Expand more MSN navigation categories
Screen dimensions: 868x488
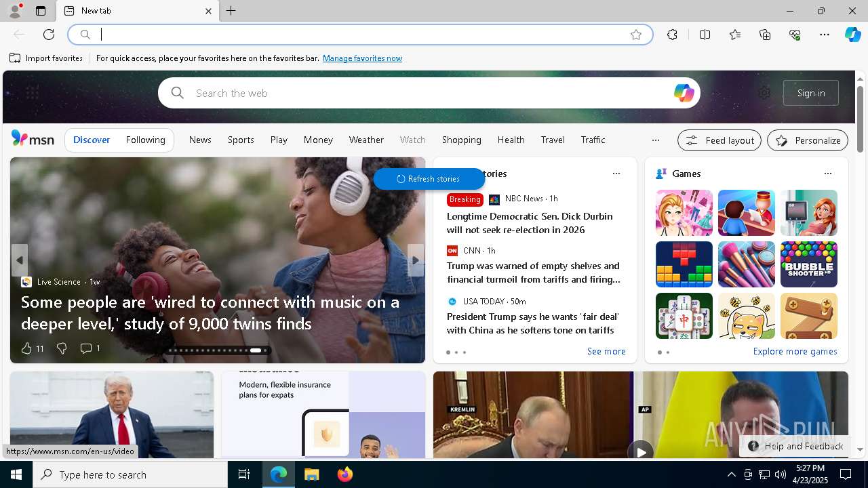click(655, 140)
